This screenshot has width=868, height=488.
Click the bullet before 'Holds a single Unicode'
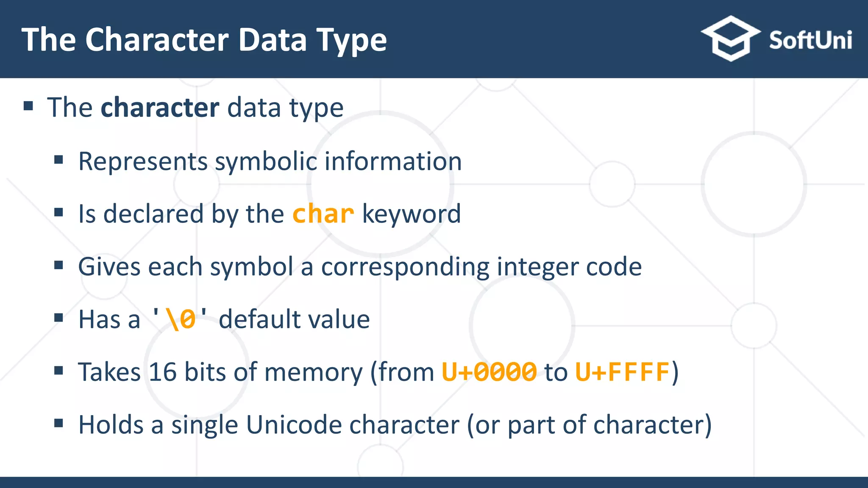click(59, 423)
